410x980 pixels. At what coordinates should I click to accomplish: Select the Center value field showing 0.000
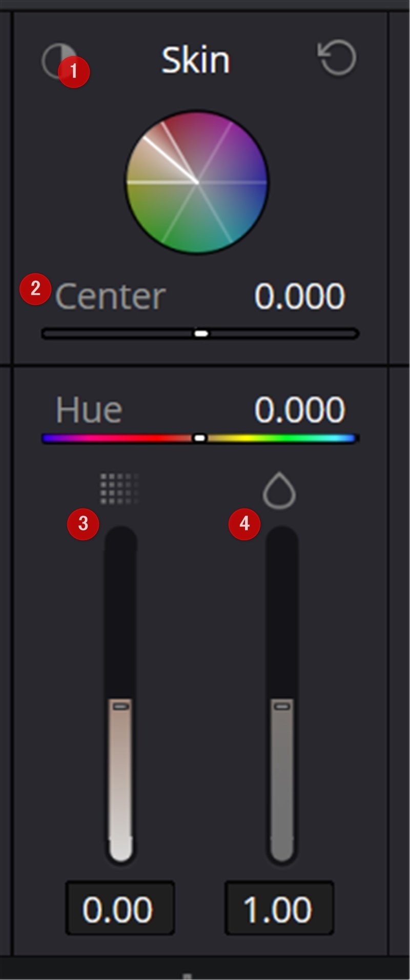(299, 296)
